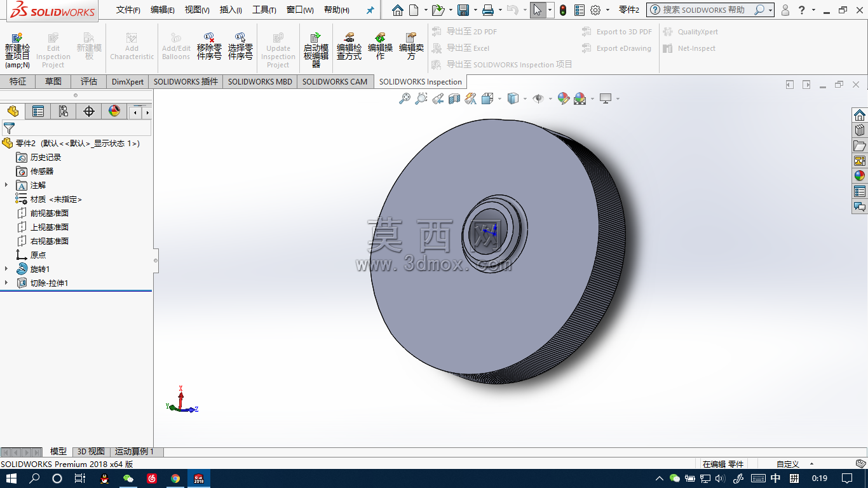Expand the 旋转1 feature node
This screenshot has height=488, width=868.
6,269
